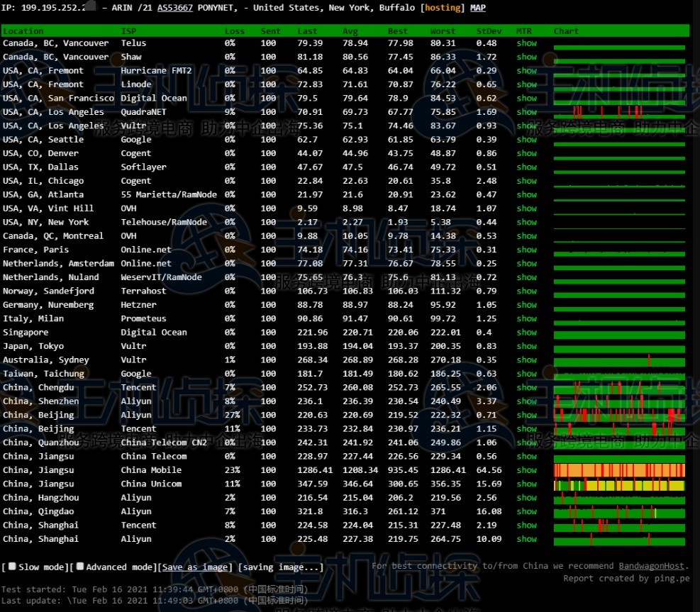Click the Beijing Aliyun latency chart
Screen dimensions: 700x612
[x=619, y=415]
